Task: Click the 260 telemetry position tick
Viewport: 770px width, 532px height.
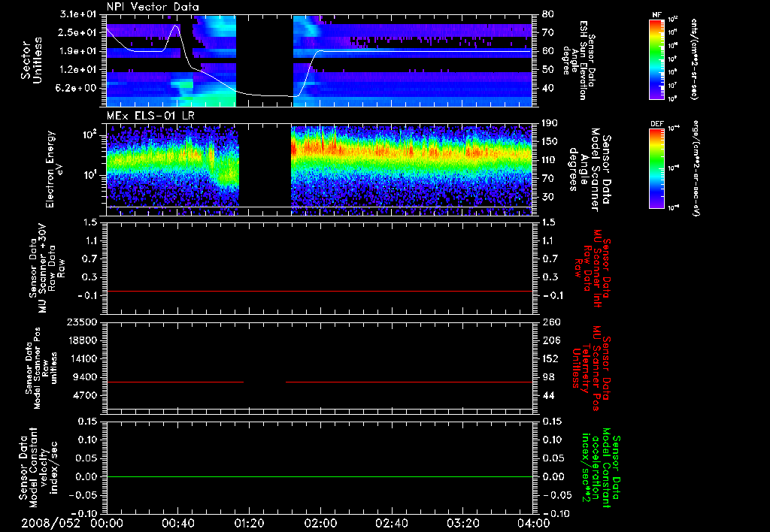Action: [x=550, y=322]
